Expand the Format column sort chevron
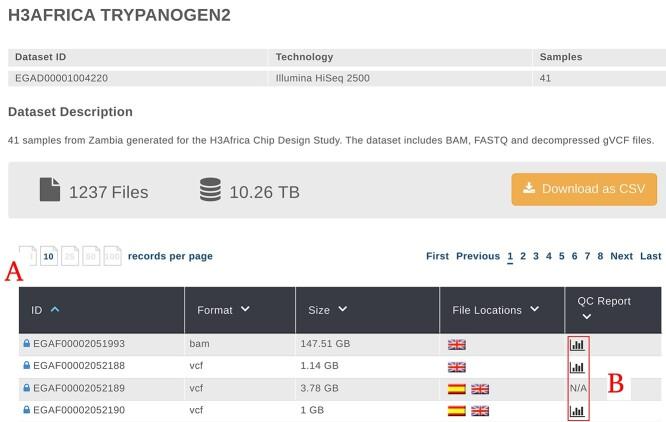The image size is (666, 422). tap(245, 310)
